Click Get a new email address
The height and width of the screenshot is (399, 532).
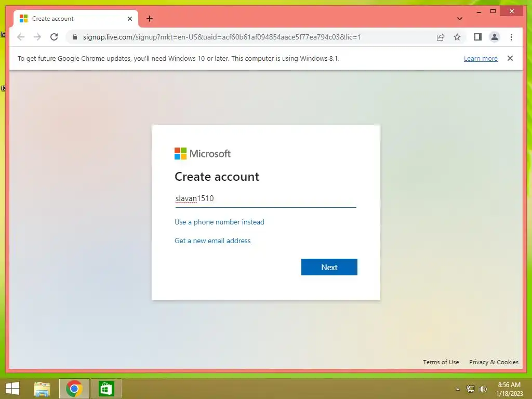tap(212, 241)
